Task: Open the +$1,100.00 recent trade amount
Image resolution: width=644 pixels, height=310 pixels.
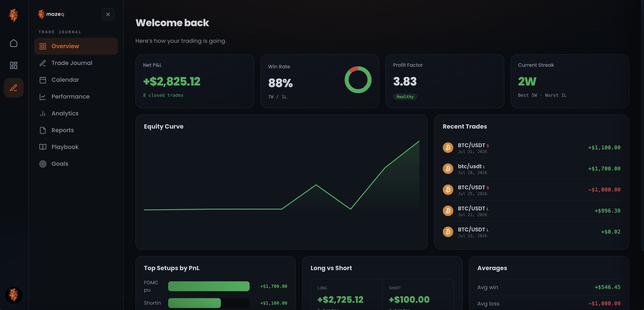Action: [604, 148]
